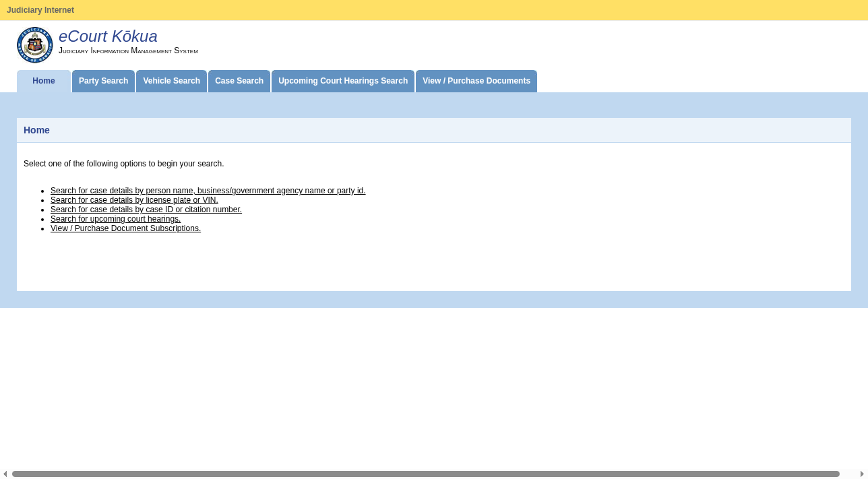Viewport: 868px width, 479px height.
Task: Select Upcoming Court Hearings Search tab
Action: [x=343, y=81]
